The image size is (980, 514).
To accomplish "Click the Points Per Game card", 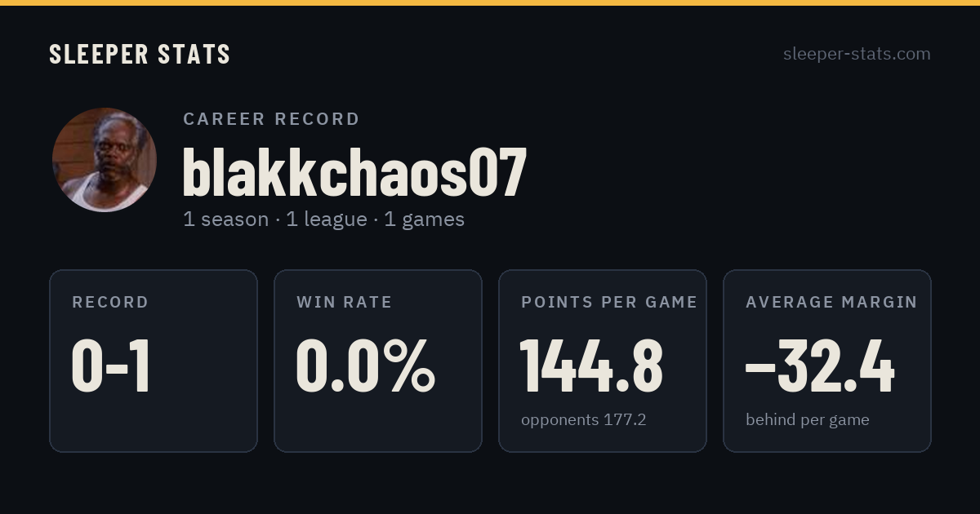I will tap(603, 361).
